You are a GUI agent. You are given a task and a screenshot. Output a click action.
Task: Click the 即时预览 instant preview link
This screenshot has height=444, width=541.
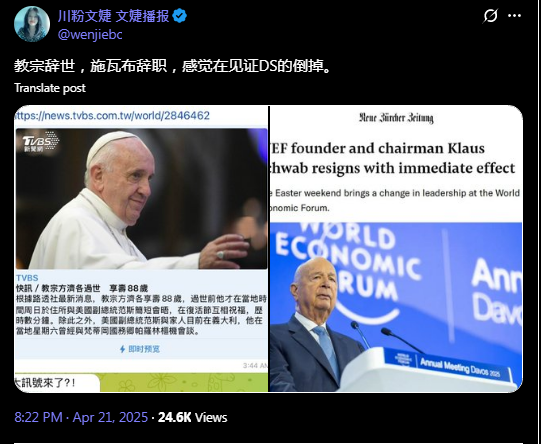tap(144, 349)
